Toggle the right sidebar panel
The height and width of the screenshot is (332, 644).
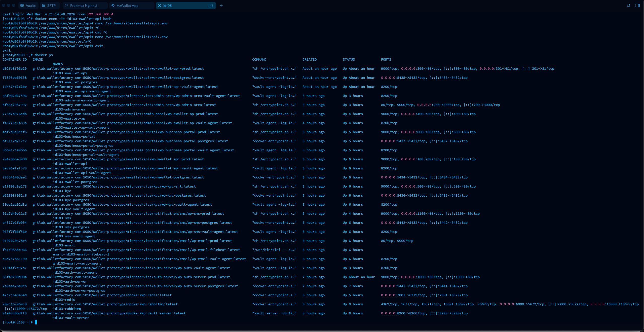coord(637,6)
